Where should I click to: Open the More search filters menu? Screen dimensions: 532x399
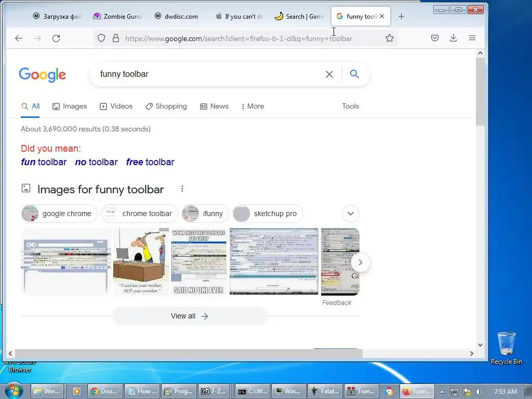click(253, 106)
